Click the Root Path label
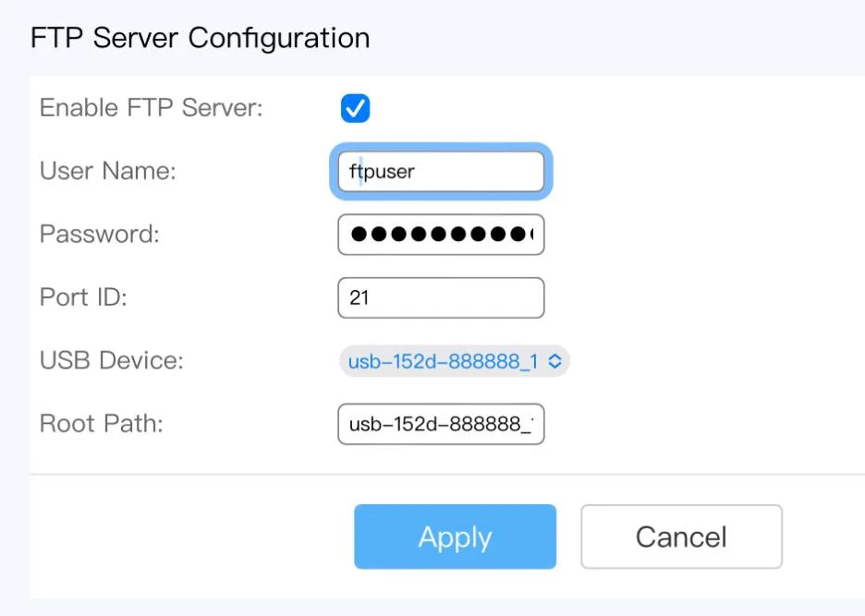Image resolution: width=865 pixels, height=616 pixels. click(102, 424)
